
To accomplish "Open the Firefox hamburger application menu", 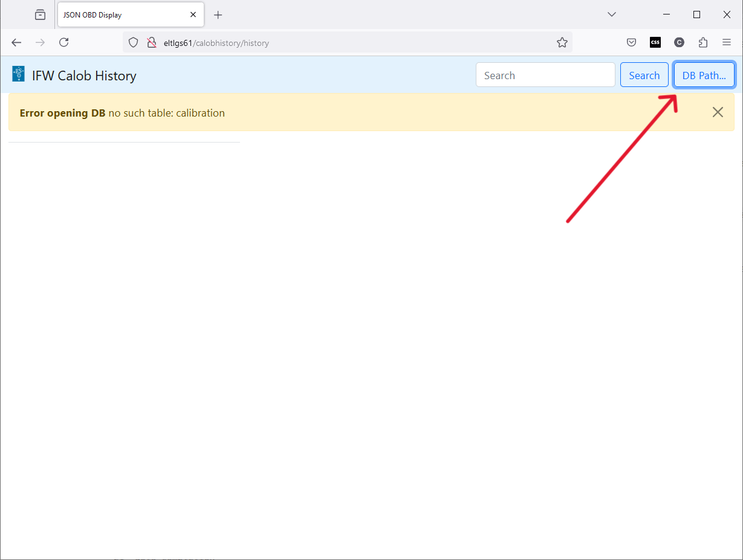I will point(727,42).
